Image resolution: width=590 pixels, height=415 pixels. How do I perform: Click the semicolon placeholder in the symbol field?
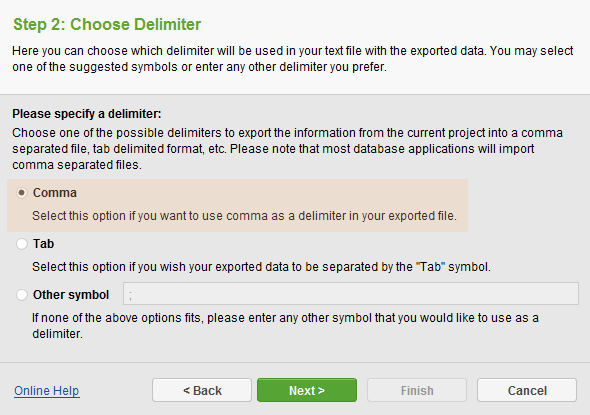pyautogui.click(x=131, y=295)
